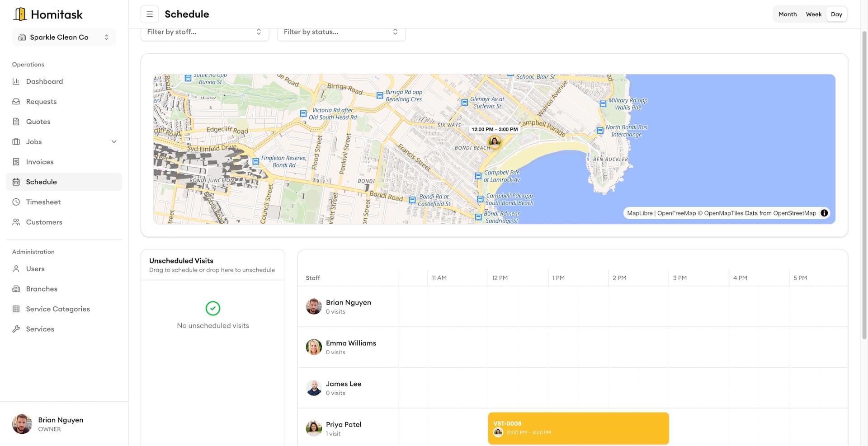Open the Filter by status dropdown

(341, 32)
